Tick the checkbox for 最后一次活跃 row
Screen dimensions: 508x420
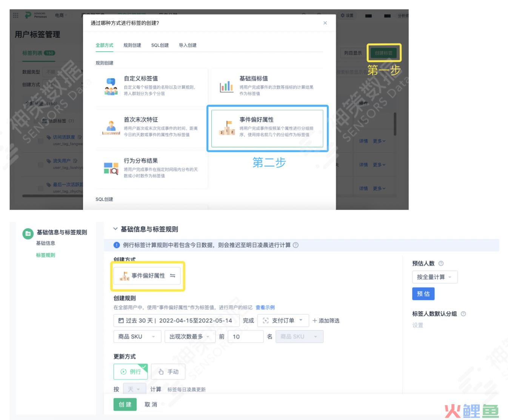(40, 188)
